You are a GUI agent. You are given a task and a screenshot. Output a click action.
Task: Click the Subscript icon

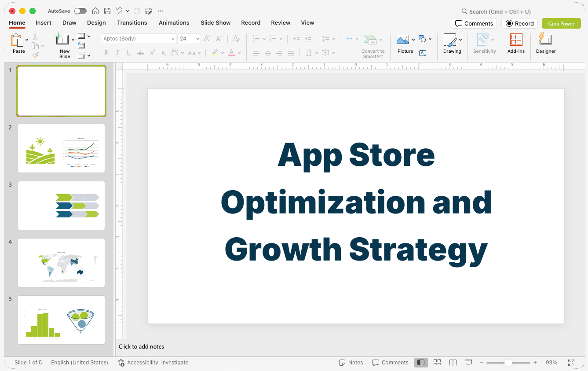[x=164, y=53]
